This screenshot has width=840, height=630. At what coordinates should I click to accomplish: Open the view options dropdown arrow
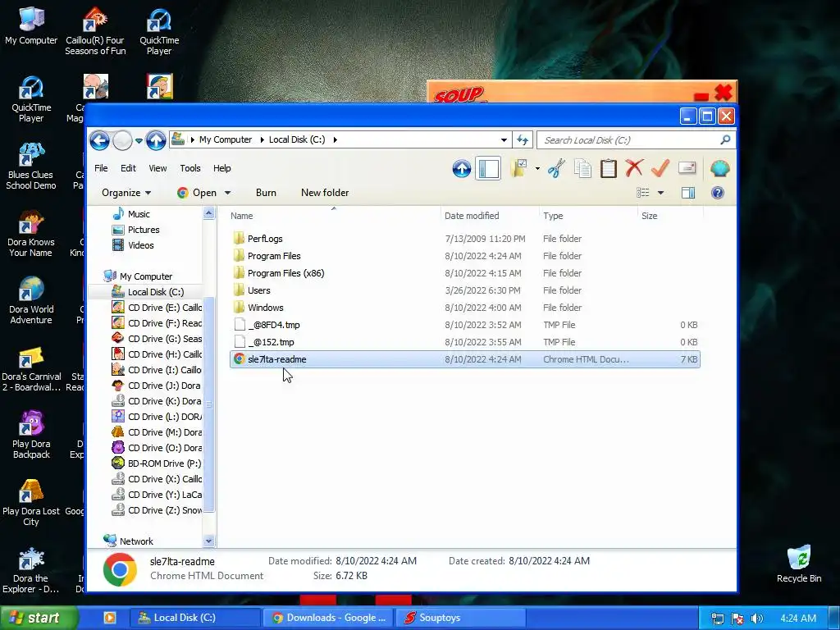(x=660, y=193)
